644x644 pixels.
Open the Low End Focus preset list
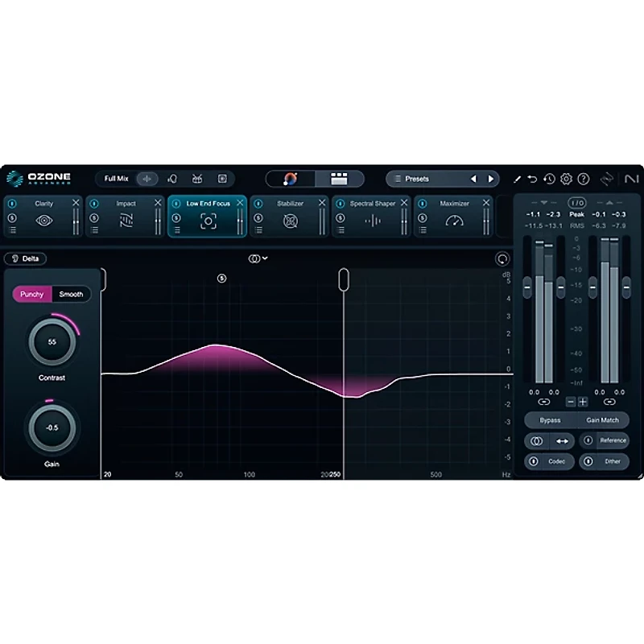pos(177,230)
